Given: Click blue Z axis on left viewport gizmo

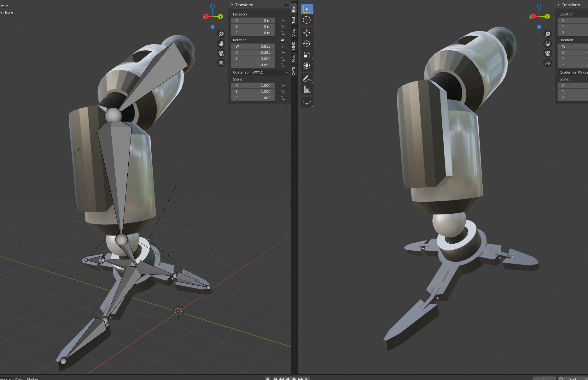Looking at the screenshot, I should point(212,6).
